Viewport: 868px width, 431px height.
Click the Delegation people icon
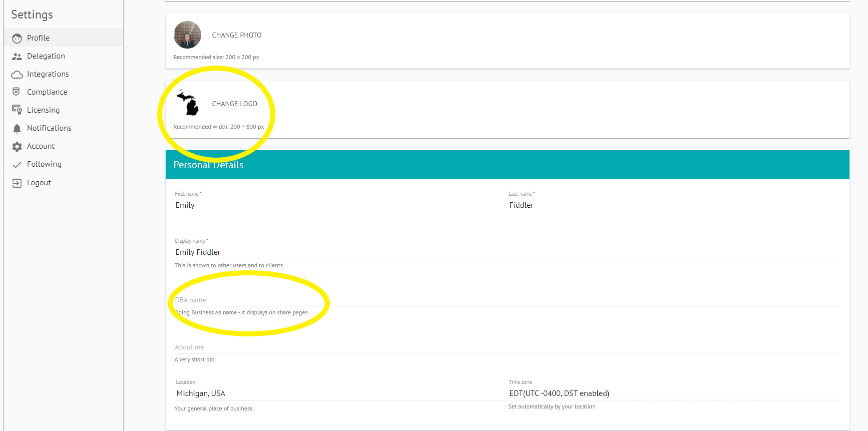pos(17,57)
